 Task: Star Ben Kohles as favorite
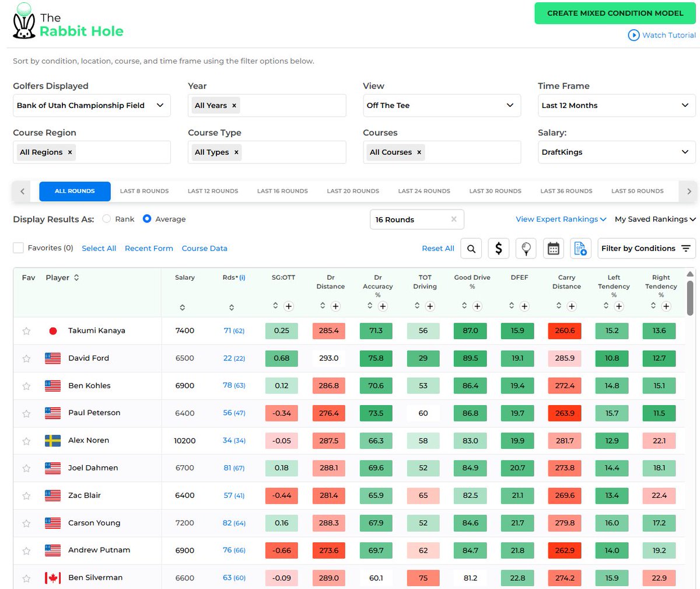pyautogui.click(x=26, y=386)
